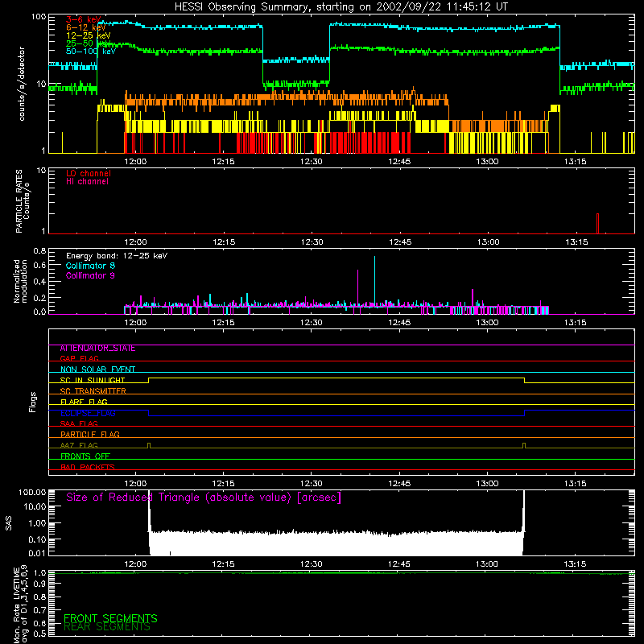644x644 pixels.
Task: Click the Flags axis title
Action: [32, 402]
